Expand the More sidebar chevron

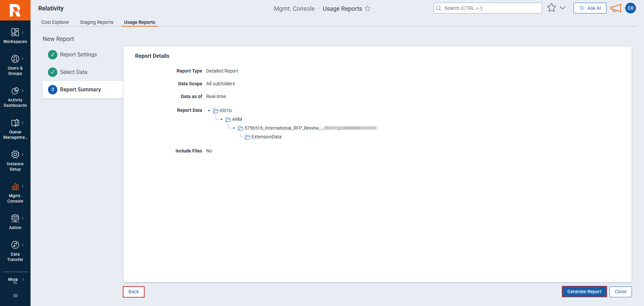23,279
